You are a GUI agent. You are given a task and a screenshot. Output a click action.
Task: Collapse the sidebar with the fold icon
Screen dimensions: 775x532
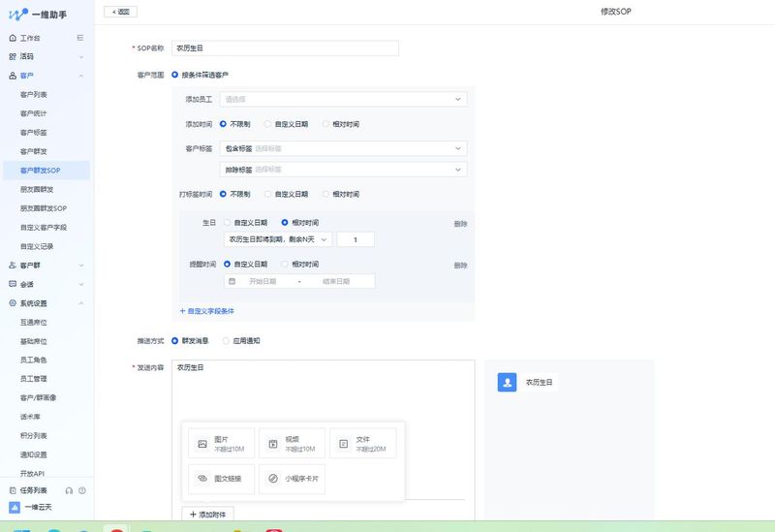pos(80,38)
